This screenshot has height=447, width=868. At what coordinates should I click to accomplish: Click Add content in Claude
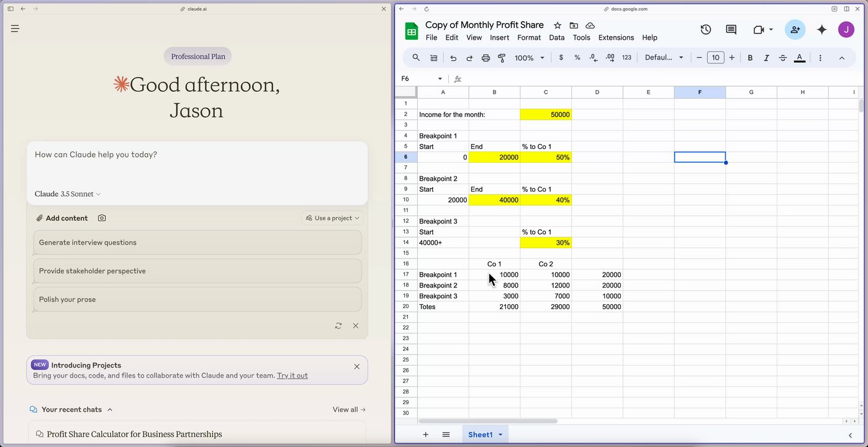(x=62, y=218)
